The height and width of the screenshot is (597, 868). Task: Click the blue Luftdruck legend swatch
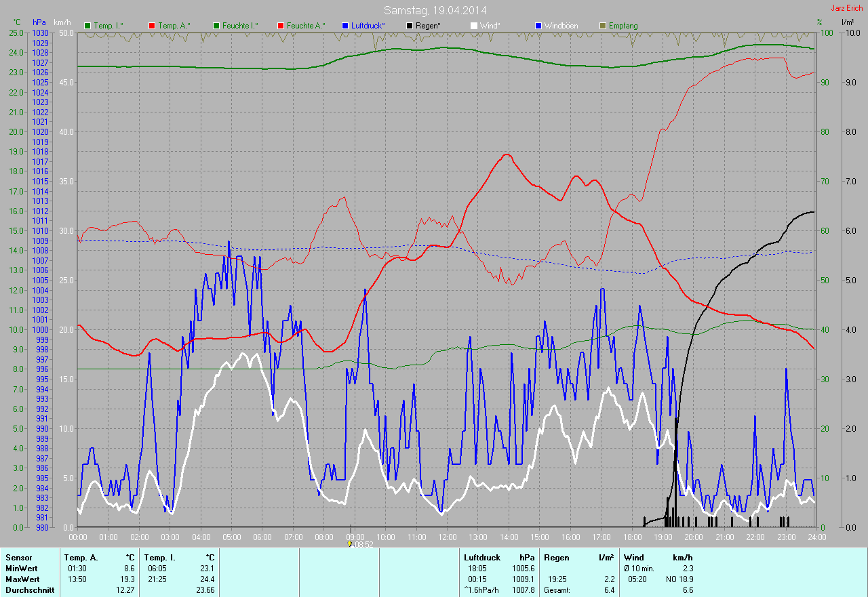click(x=345, y=26)
